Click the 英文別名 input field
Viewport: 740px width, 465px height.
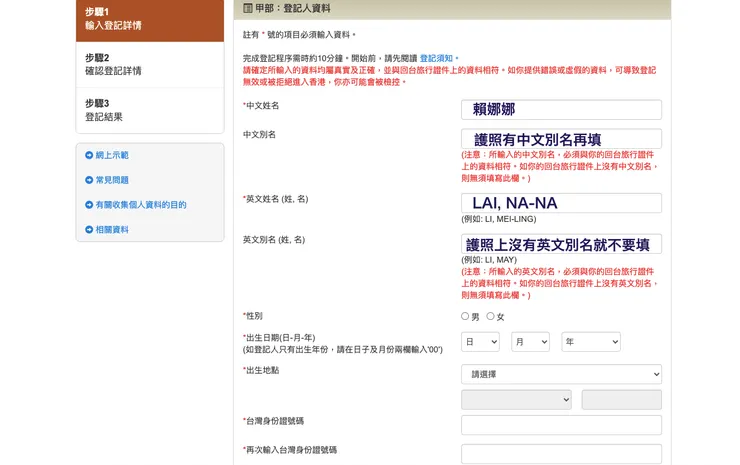[x=561, y=244]
